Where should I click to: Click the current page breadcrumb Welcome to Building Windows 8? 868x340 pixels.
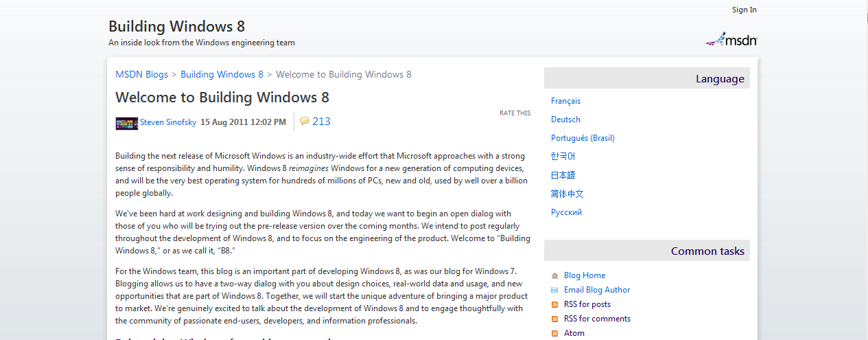click(344, 74)
